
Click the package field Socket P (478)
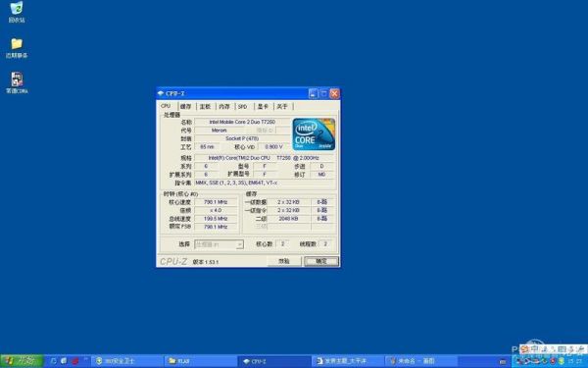click(x=242, y=138)
